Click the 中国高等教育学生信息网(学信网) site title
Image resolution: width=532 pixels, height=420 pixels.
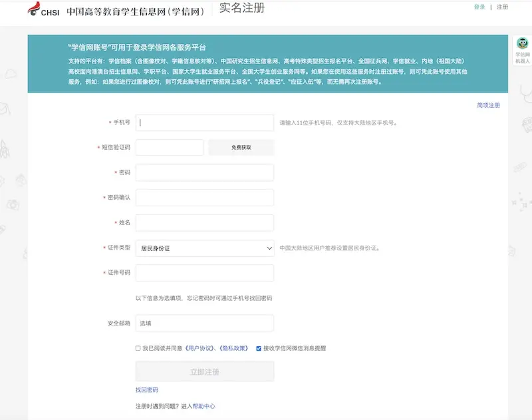pos(136,11)
